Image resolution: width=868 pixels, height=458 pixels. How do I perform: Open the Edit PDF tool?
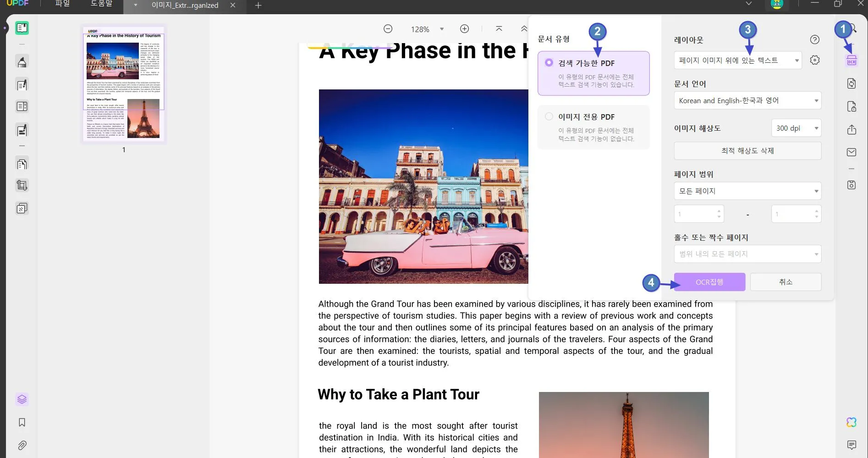point(22,85)
